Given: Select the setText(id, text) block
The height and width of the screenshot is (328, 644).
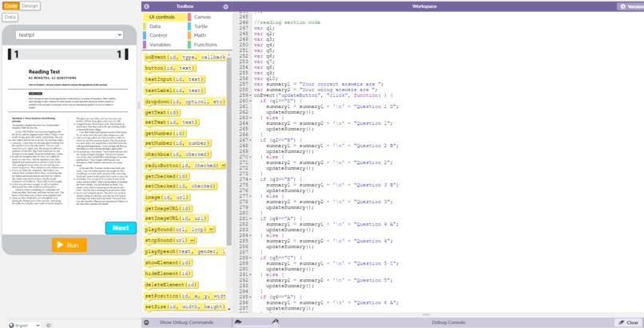Looking at the screenshot, I should coord(171,122).
